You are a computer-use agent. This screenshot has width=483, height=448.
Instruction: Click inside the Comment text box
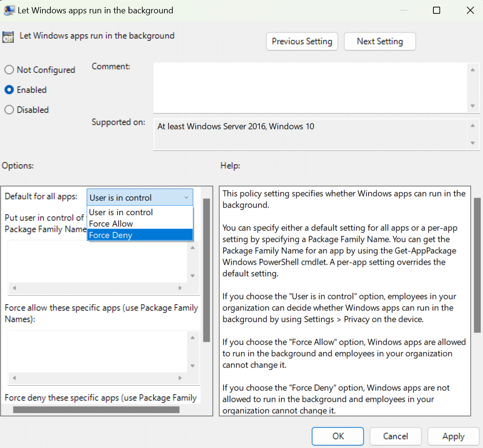pos(311,88)
